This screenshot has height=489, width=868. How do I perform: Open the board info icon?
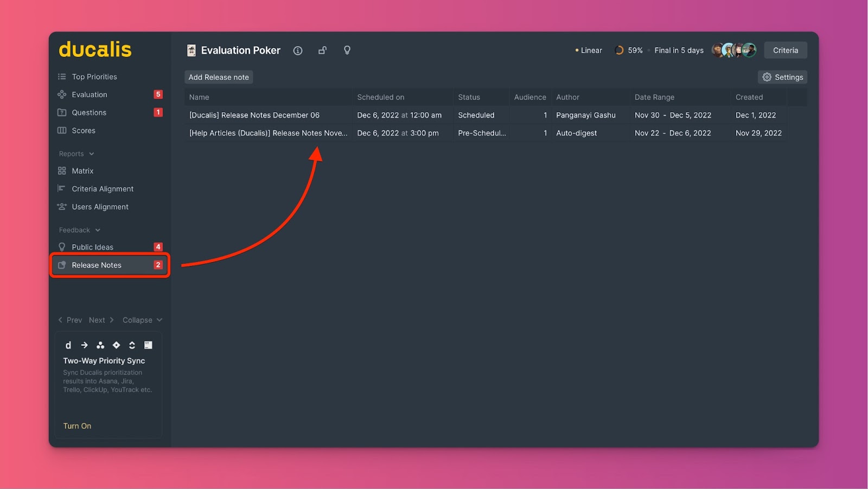(298, 50)
